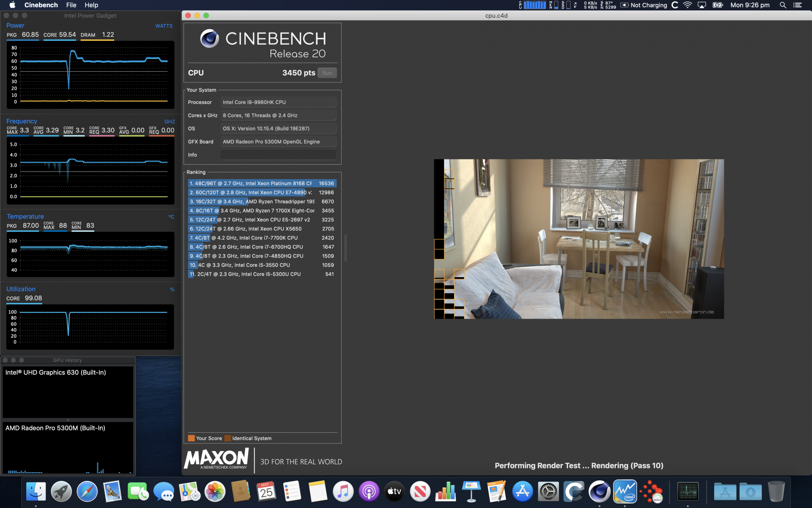Open the File menu

tap(71, 5)
